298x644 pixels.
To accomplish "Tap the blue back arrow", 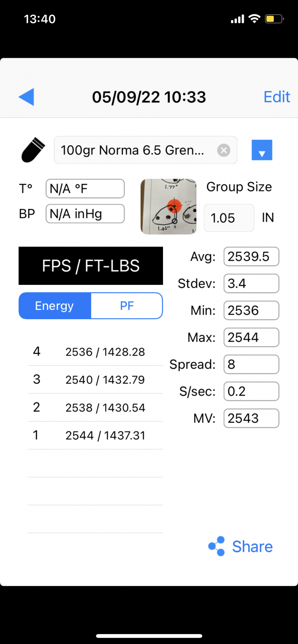I will pos(26,97).
